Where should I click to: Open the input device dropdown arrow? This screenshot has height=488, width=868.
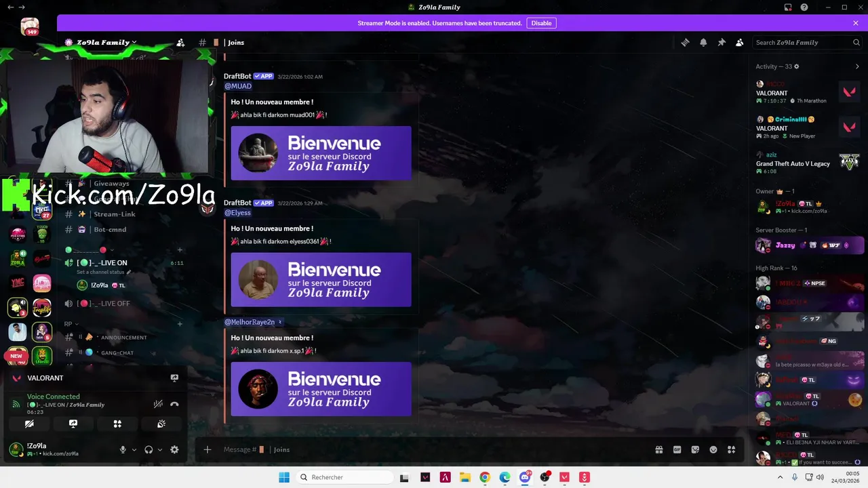tap(134, 449)
